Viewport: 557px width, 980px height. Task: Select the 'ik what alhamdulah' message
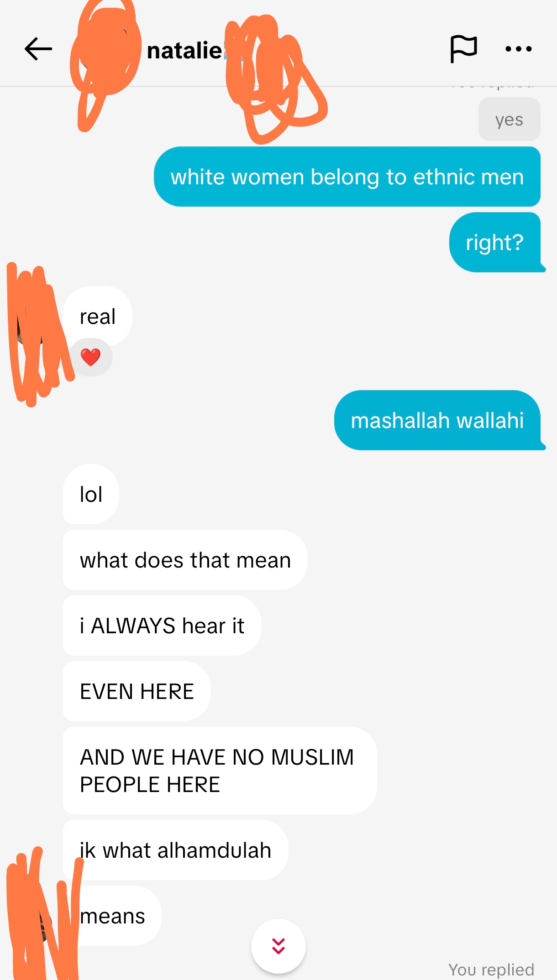[175, 850]
